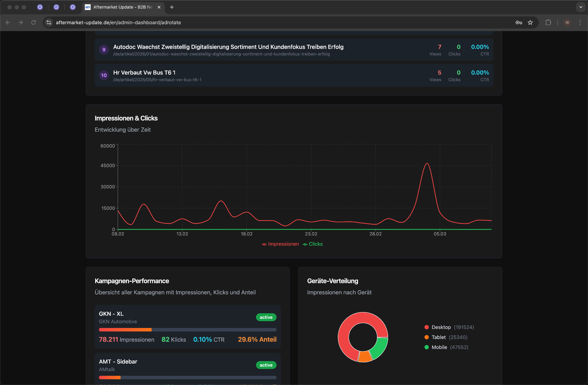This screenshot has height=385, width=588.
Task: Open the Autodoc Waechst Zweistellig article row
Action: (x=294, y=50)
